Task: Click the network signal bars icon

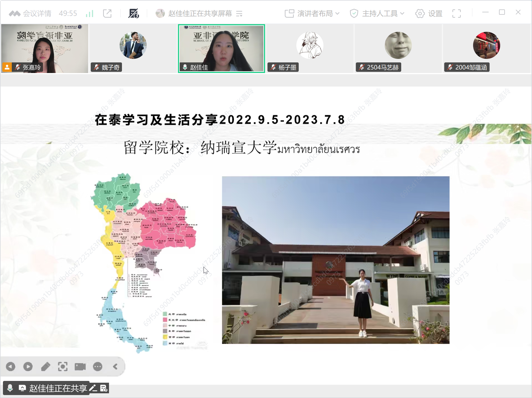Action: (89, 14)
